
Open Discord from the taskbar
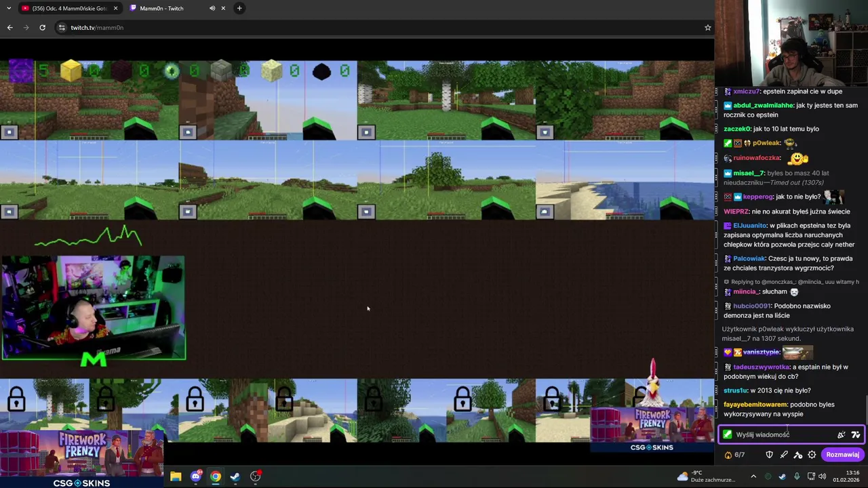click(196, 476)
